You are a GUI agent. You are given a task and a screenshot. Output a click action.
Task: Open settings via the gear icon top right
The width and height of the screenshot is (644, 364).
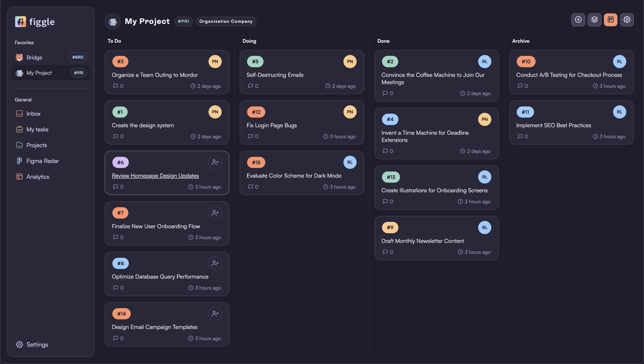pos(627,19)
